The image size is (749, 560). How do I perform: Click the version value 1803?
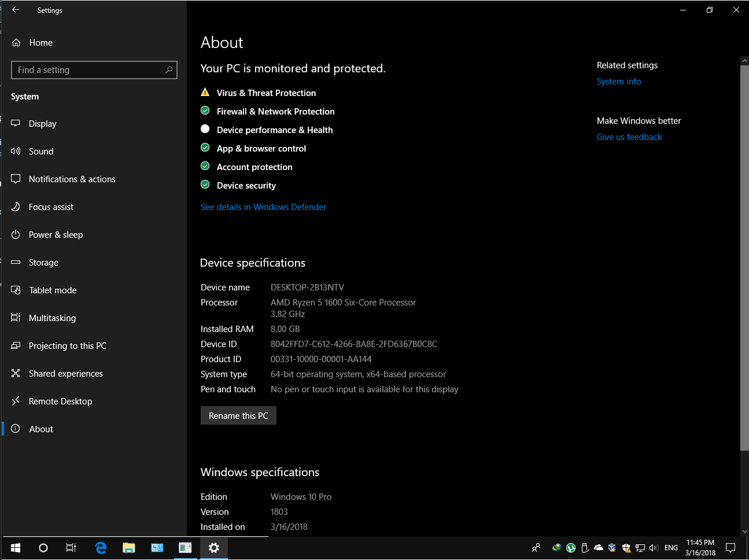point(279,512)
